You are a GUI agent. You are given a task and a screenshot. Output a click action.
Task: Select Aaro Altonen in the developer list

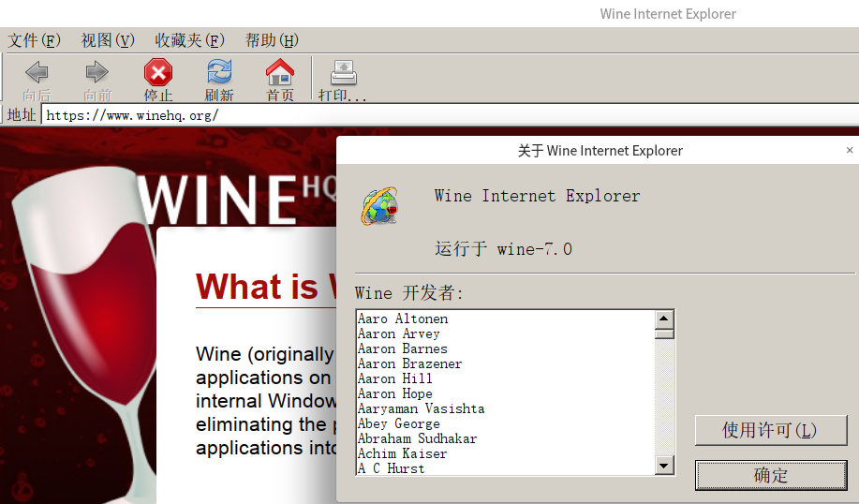pos(403,319)
